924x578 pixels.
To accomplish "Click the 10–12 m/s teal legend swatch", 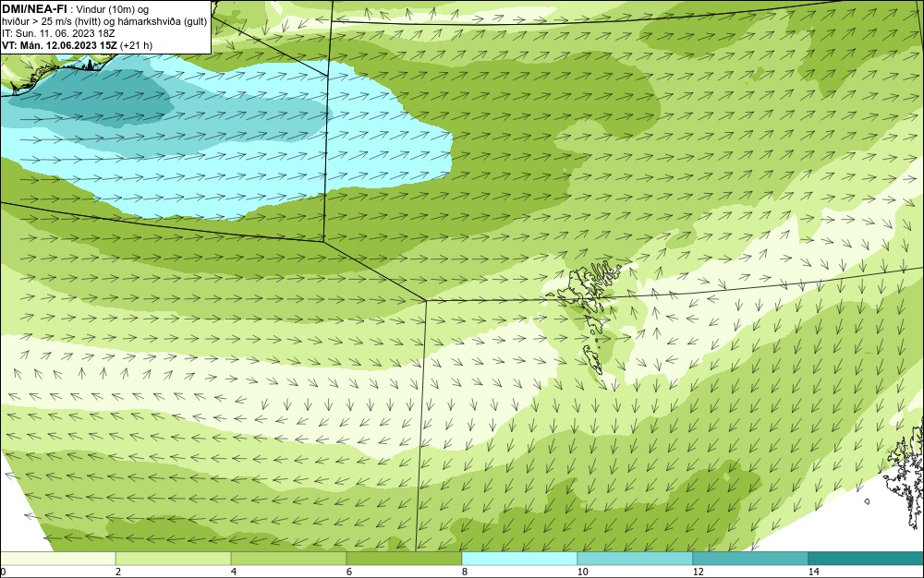I will pyautogui.click(x=636, y=559).
